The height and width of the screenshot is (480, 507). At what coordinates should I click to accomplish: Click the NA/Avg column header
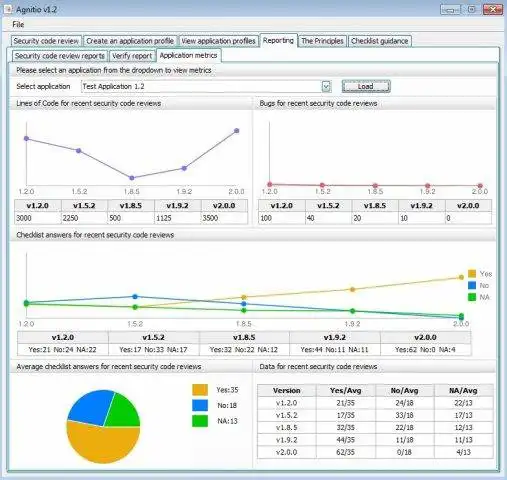click(x=463, y=390)
